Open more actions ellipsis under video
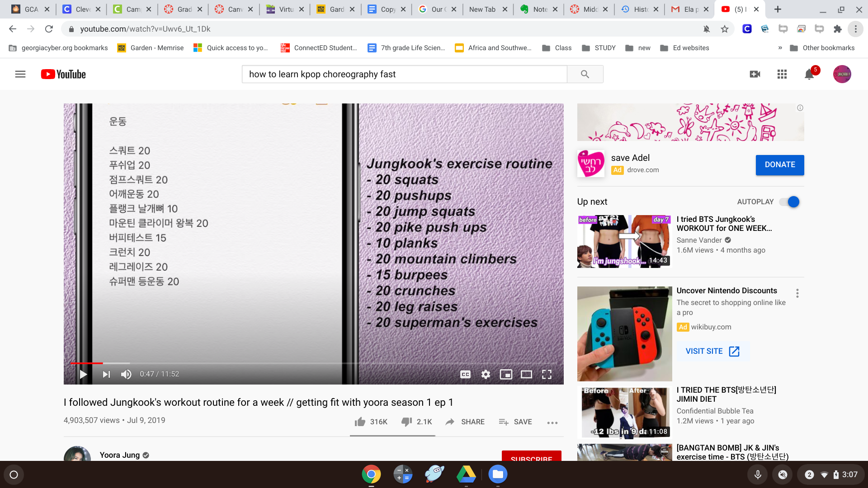Viewport: 868px width, 488px height. [552, 422]
